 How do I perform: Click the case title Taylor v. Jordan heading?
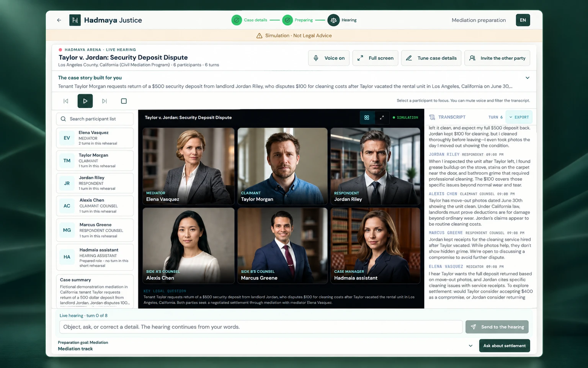pyautogui.click(x=123, y=57)
